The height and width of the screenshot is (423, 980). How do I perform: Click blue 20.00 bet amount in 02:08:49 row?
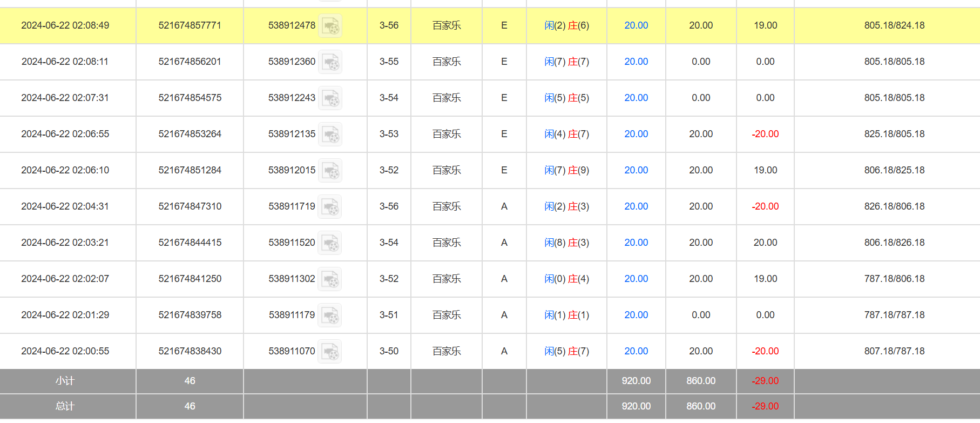click(x=636, y=25)
